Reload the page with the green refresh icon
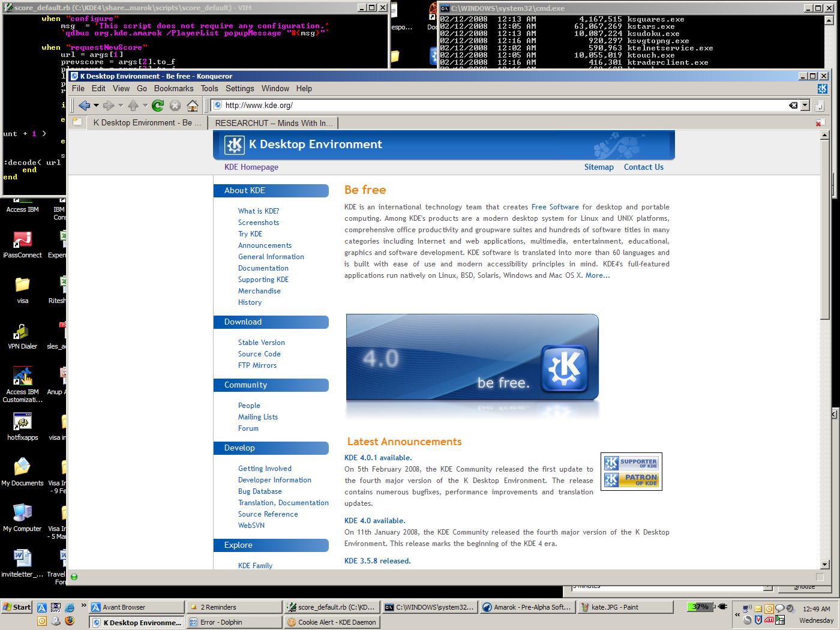Screen dimensions: 840x630 158,106
